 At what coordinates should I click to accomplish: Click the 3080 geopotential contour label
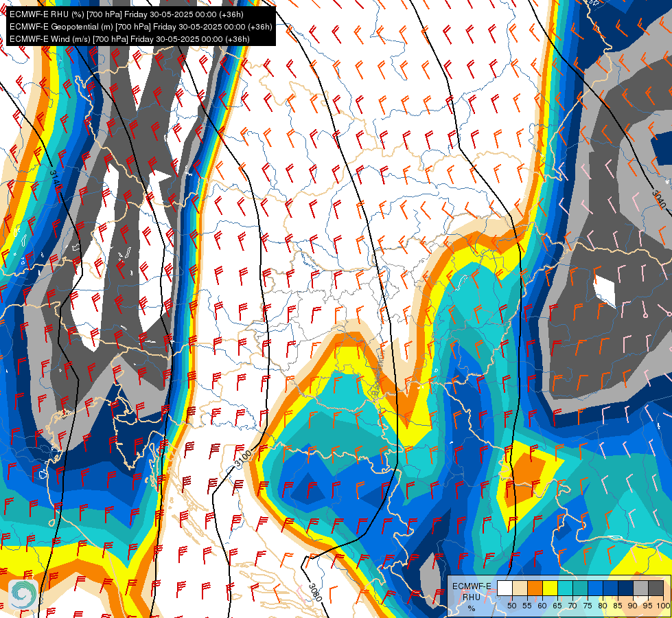[x=315, y=593]
